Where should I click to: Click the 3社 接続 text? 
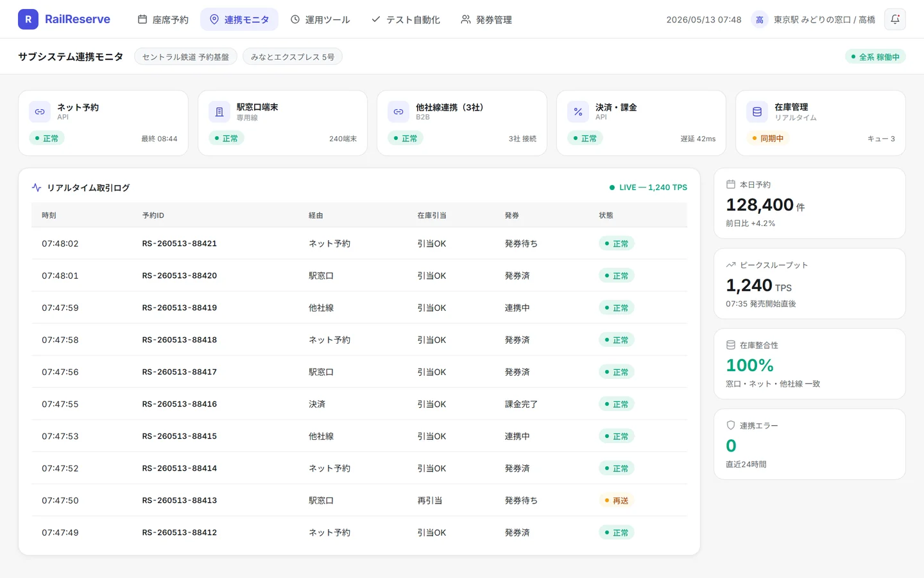click(522, 139)
